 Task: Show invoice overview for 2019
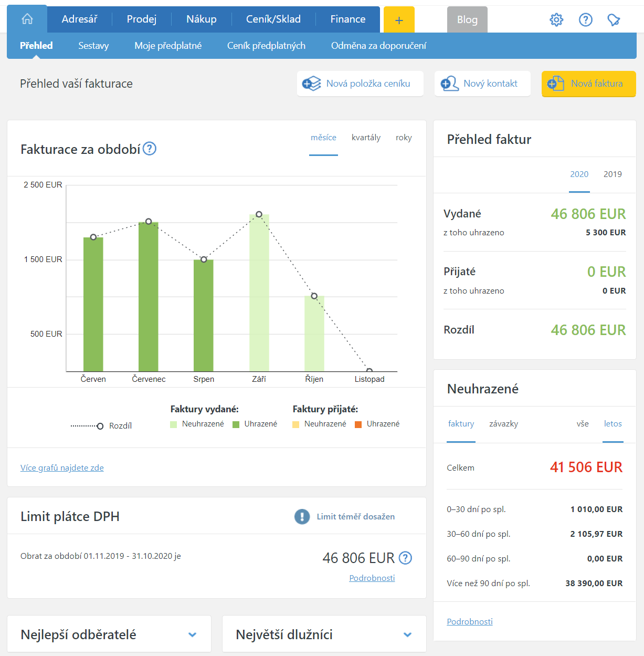pos(613,174)
